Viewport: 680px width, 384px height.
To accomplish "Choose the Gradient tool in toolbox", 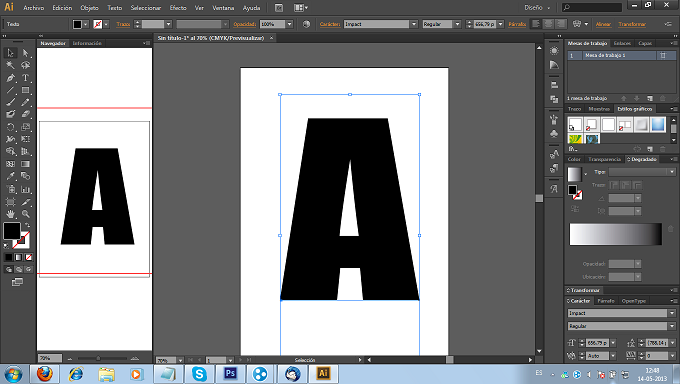I will click(x=26, y=164).
